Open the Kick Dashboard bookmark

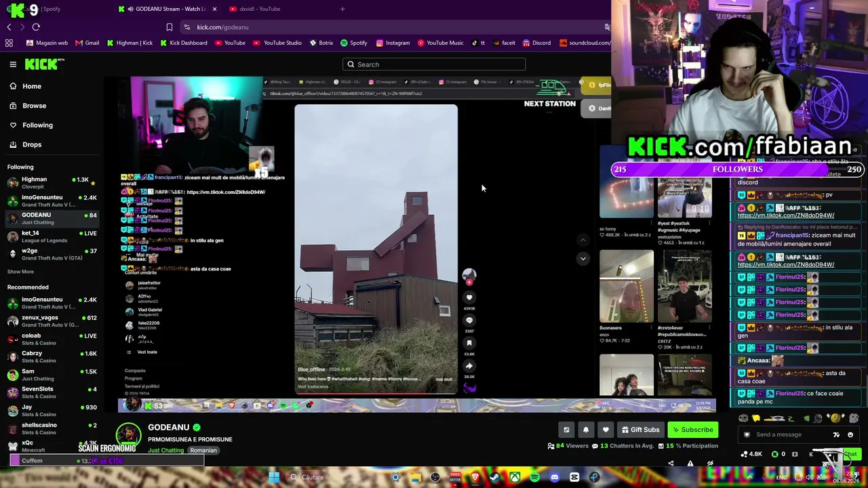(184, 43)
